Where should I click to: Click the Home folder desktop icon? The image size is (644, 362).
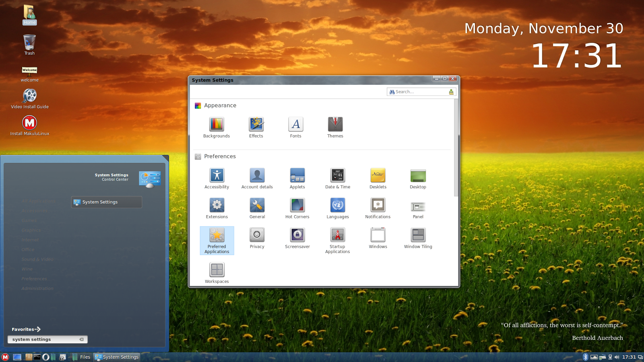pyautogui.click(x=29, y=15)
